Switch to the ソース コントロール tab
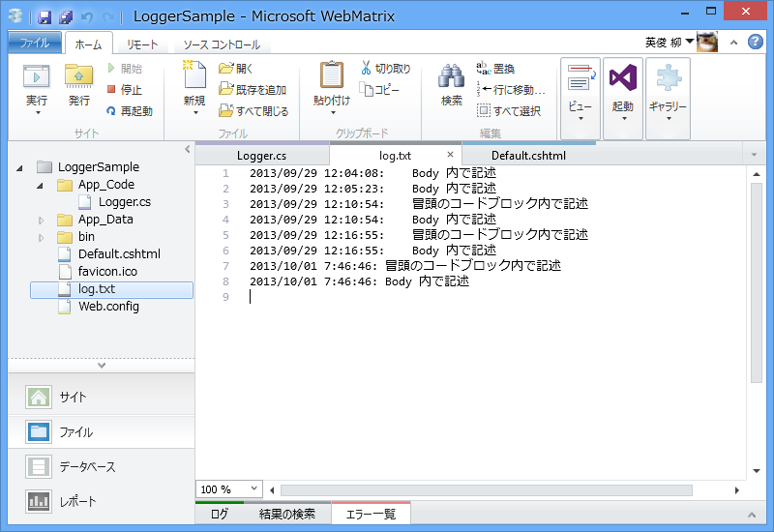The image size is (774, 532). pos(222,44)
